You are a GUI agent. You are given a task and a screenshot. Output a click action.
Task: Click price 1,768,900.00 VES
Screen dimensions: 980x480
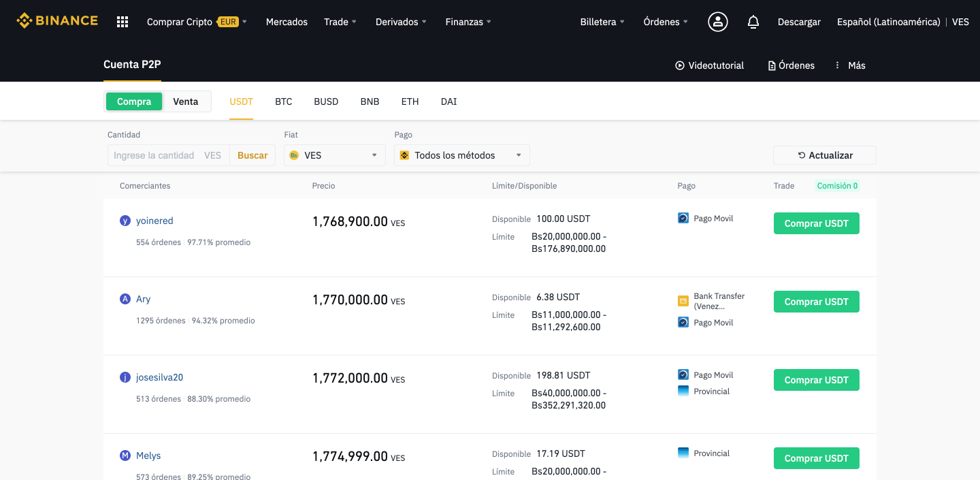pos(359,222)
